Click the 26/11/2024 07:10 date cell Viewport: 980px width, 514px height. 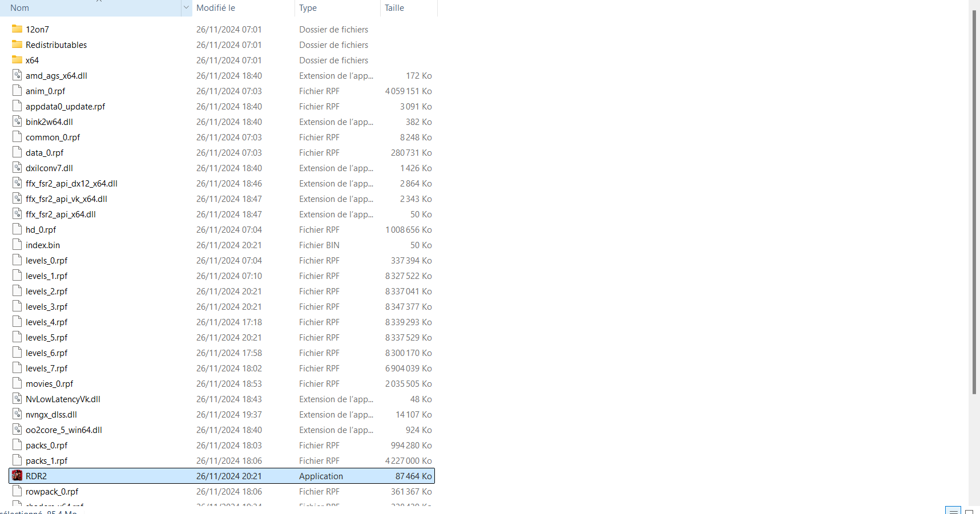[x=229, y=276]
